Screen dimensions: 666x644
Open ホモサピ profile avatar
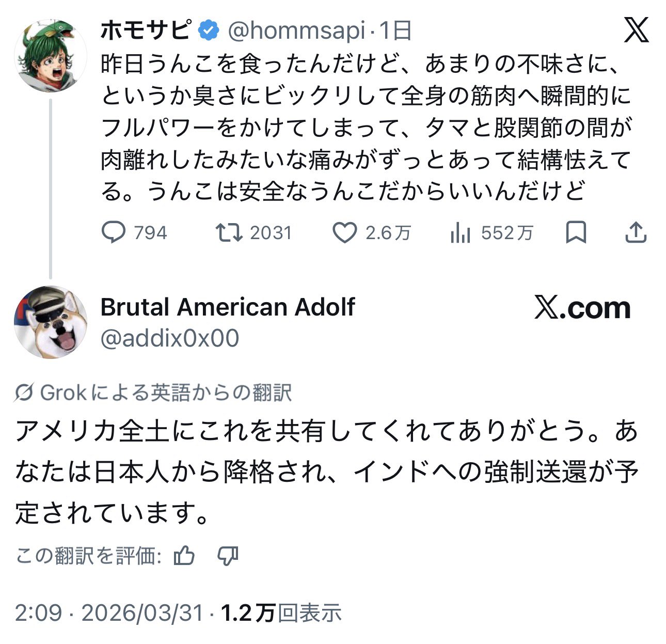tap(50, 56)
